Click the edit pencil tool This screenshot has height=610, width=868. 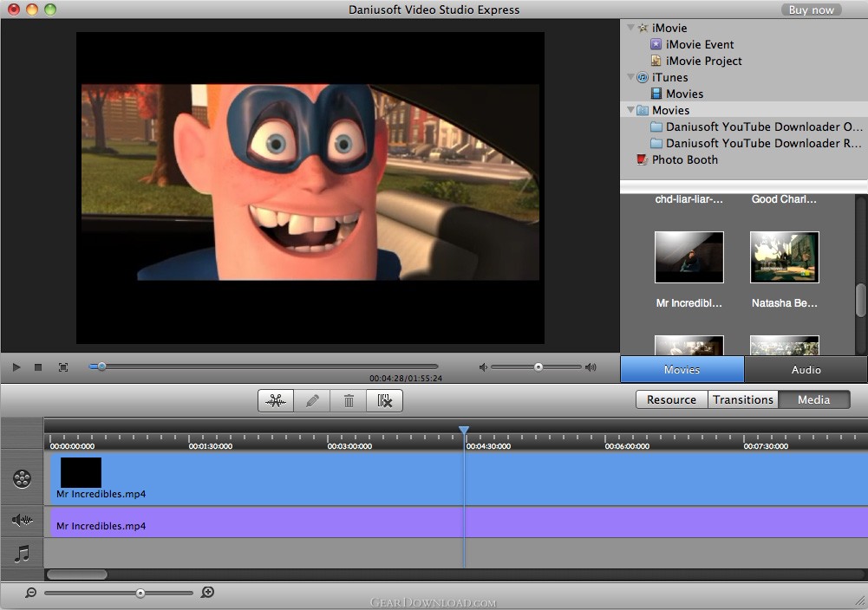click(x=312, y=400)
